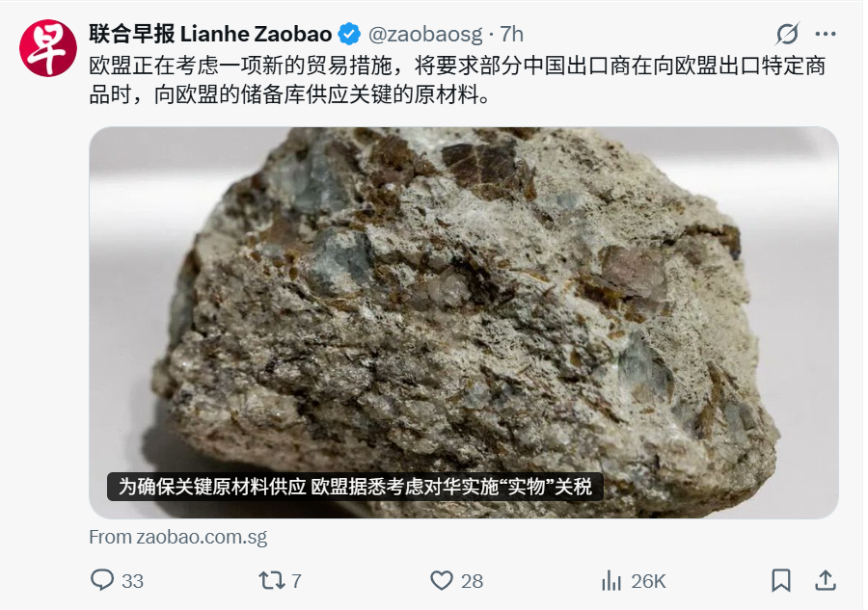Click the @zaobaosg handle
The width and height of the screenshot is (868, 610).
(x=425, y=35)
